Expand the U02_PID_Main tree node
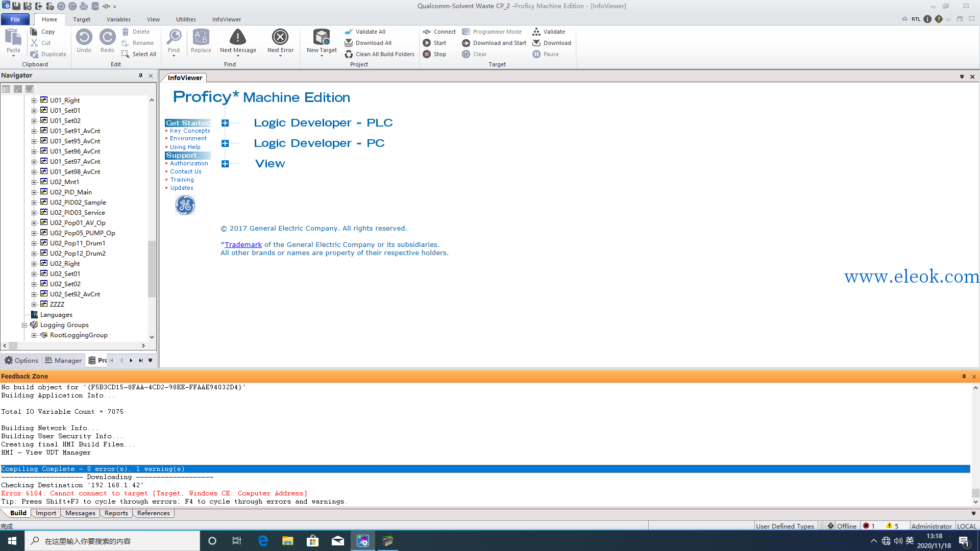 (x=34, y=192)
